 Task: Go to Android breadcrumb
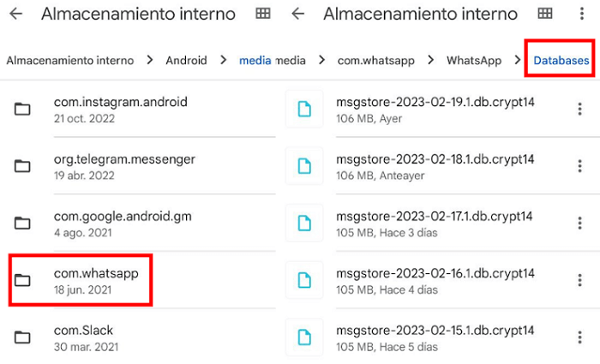pos(186,61)
